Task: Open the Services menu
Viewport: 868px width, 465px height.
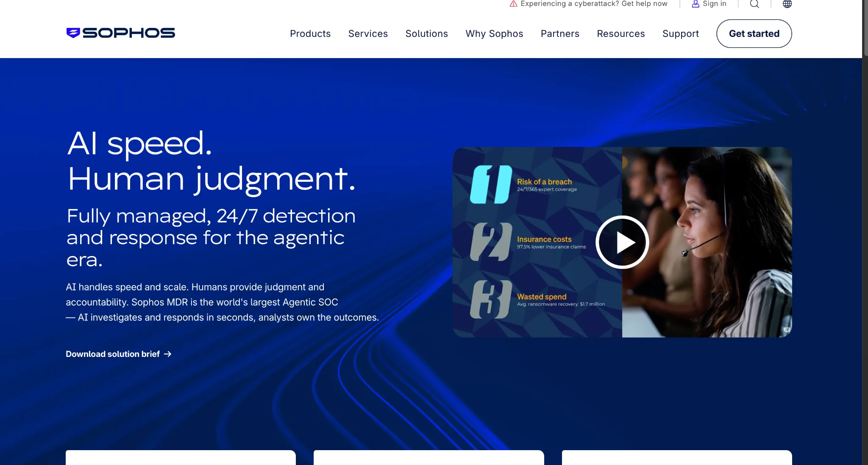Action: pos(368,33)
